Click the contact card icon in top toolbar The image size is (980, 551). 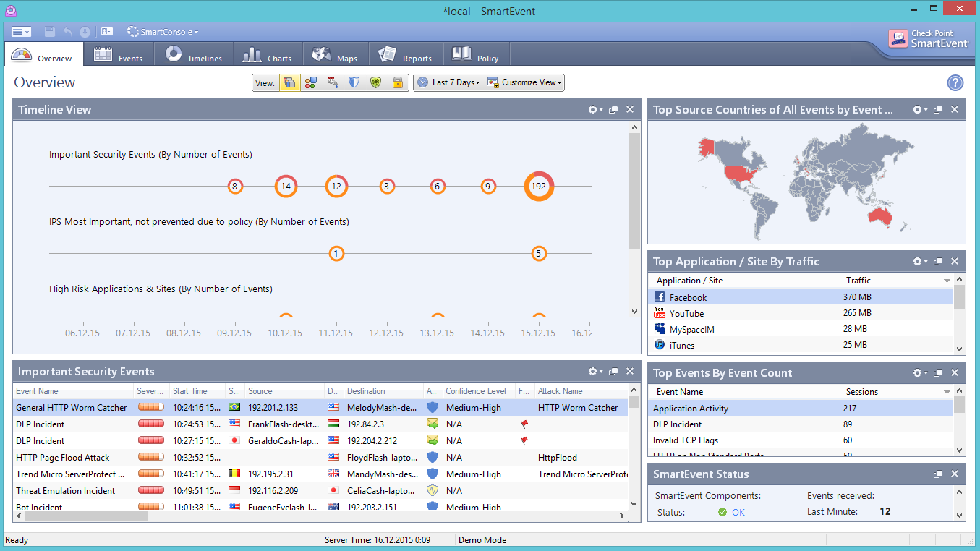click(107, 32)
